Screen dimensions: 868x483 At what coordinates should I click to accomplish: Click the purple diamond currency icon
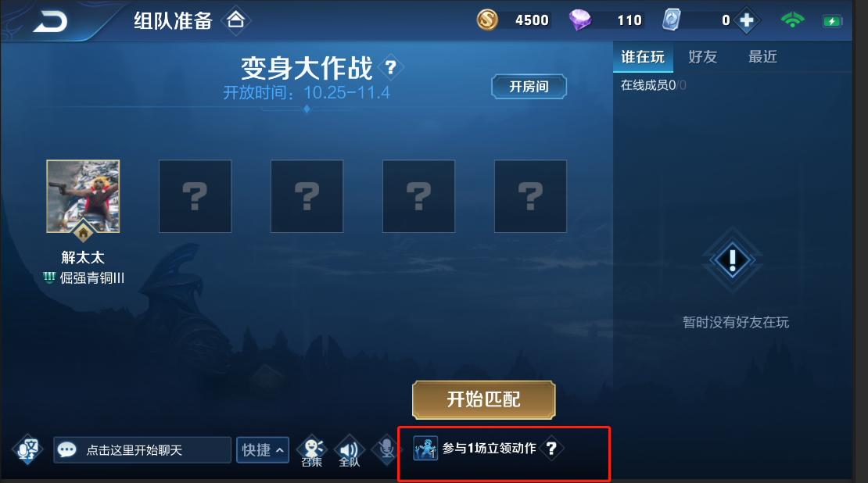(579, 20)
